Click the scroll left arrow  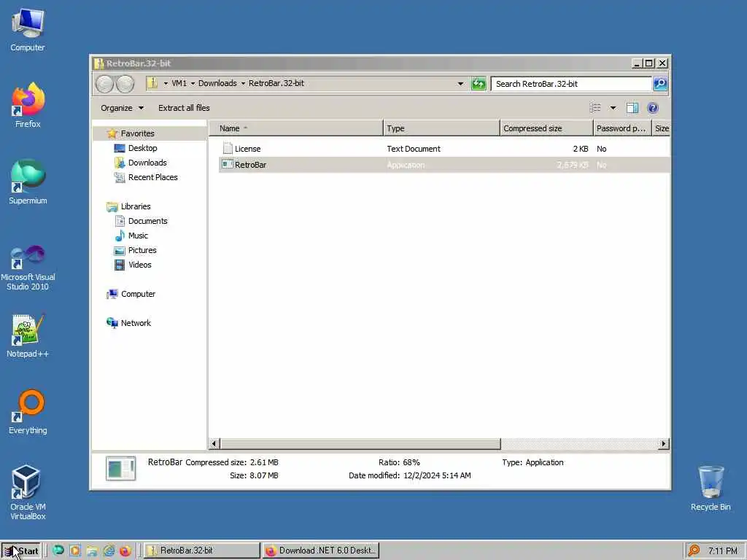coord(214,444)
